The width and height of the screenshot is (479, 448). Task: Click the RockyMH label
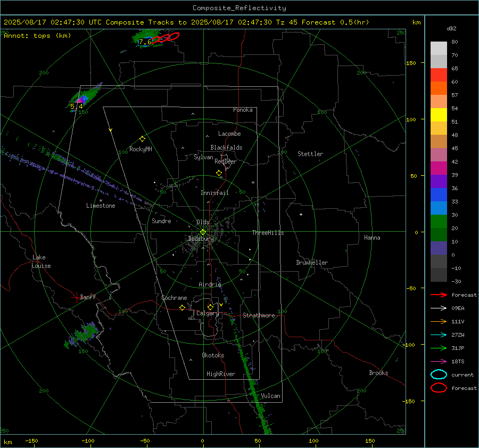click(x=141, y=149)
